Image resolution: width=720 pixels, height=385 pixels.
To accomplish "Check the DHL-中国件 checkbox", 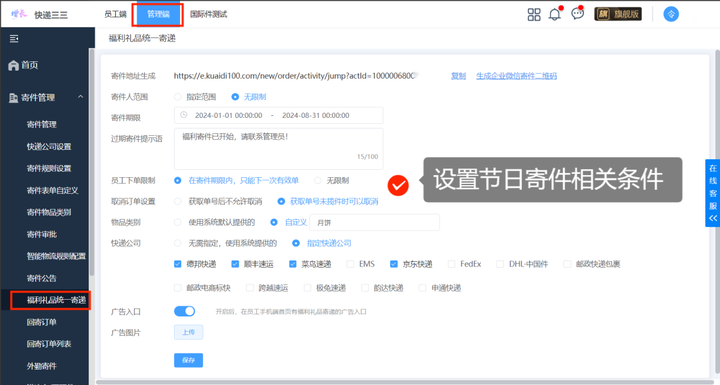I will coord(500,264).
